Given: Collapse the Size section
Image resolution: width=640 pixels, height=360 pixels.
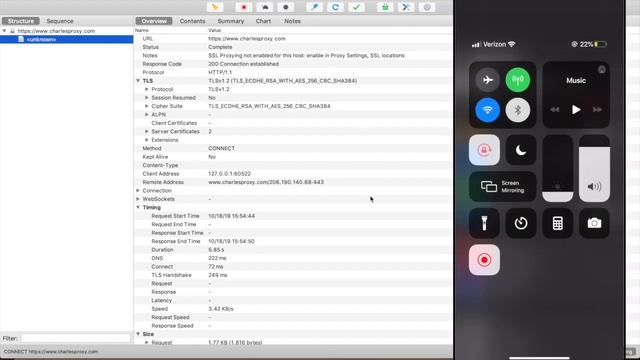Looking at the screenshot, I should tap(138, 334).
